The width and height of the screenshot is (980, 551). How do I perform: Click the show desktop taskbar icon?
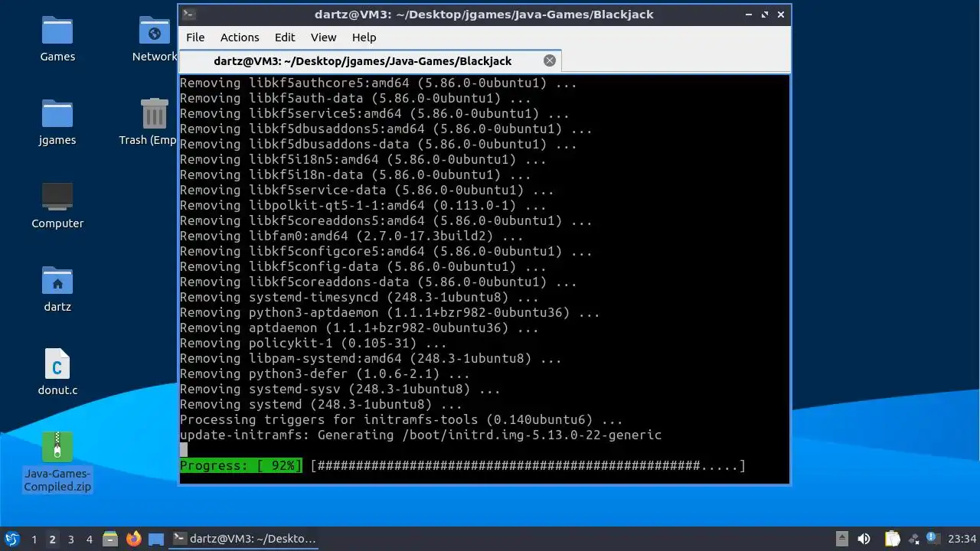[x=156, y=539]
